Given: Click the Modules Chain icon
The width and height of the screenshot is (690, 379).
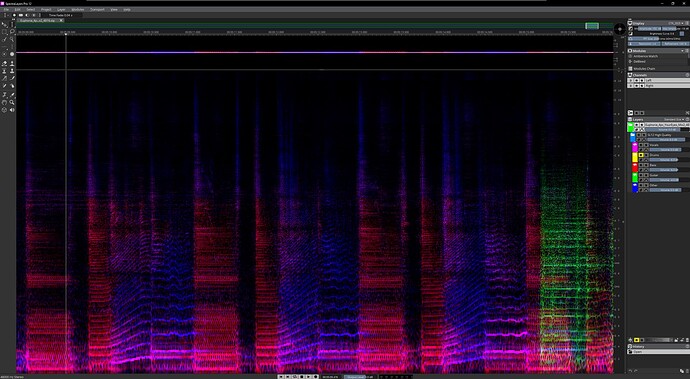Looking at the screenshot, I should pyautogui.click(x=630, y=69).
